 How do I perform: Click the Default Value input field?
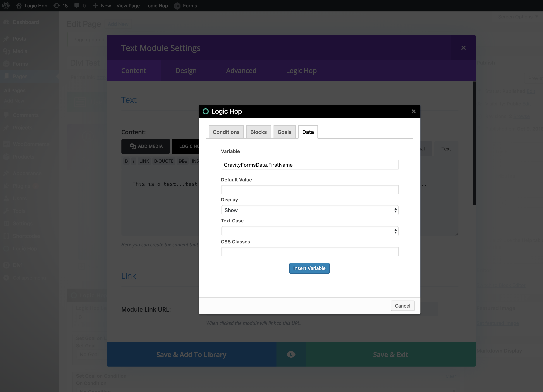click(310, 190)
